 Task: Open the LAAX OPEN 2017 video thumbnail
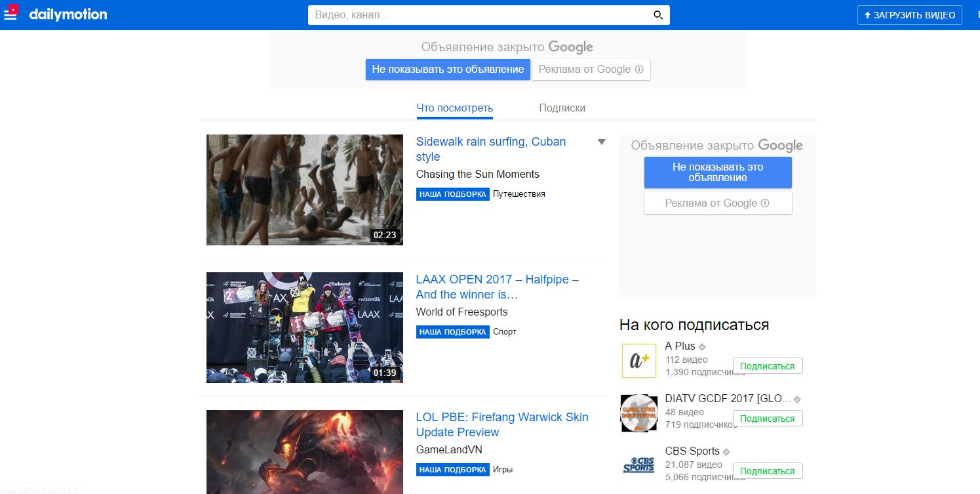point(305,327)
